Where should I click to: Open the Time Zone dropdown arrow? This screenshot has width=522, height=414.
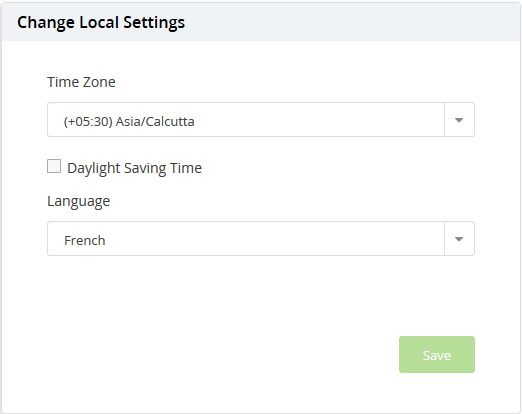pos(459,120)
